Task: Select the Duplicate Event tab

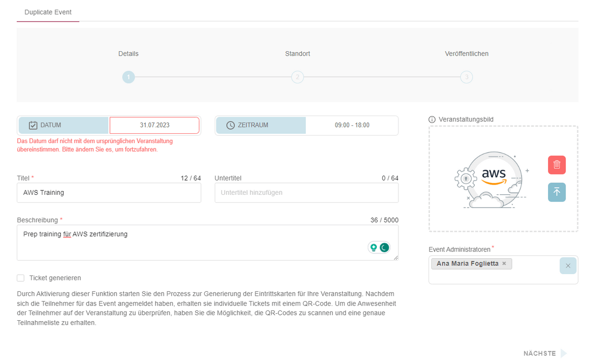Action: tap(48, 12)
